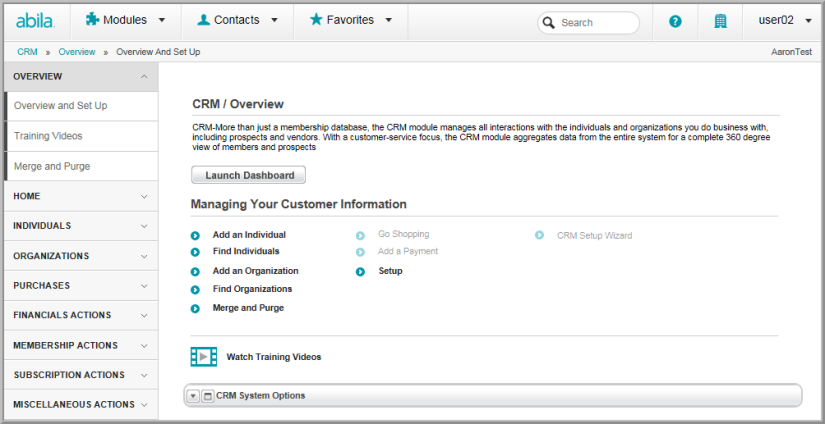Open the Setup link
Image resolution: width=825 pixels, height=424 pixels.
pyautogui.click(x=390, y=271)
